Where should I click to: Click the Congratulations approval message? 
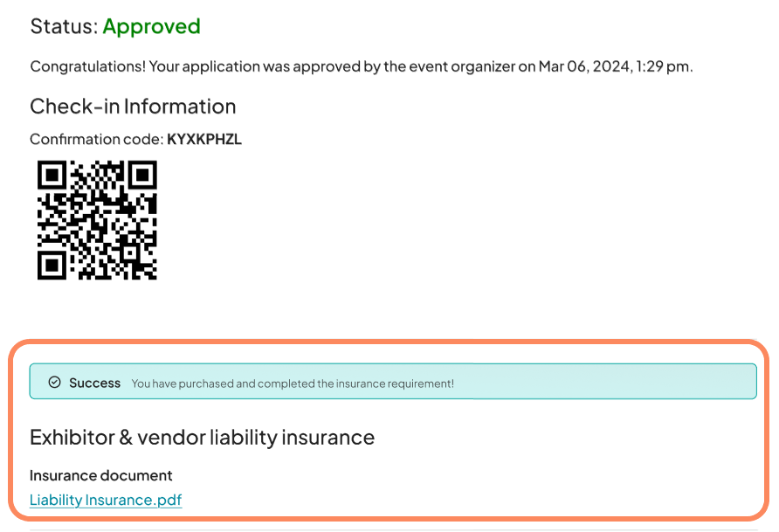pos(362,66)
